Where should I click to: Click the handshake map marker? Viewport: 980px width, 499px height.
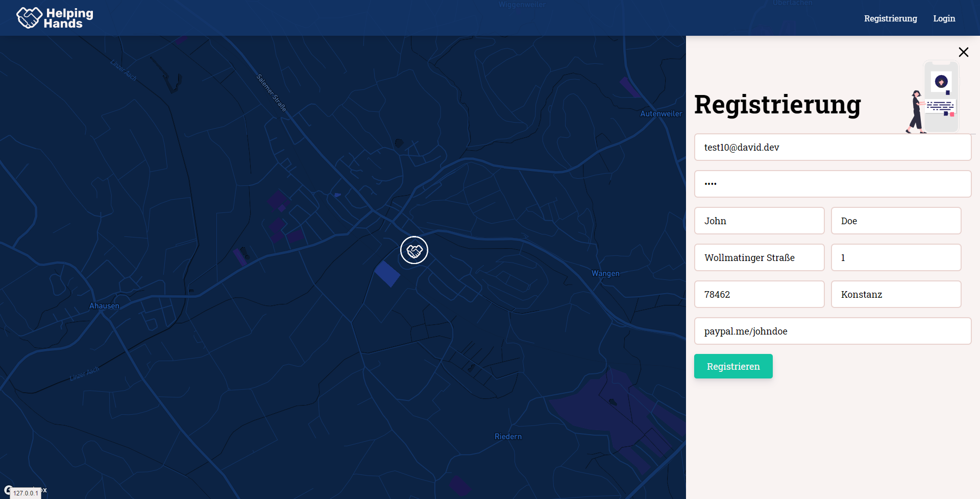pyautogui.click(x=414, y=250)
